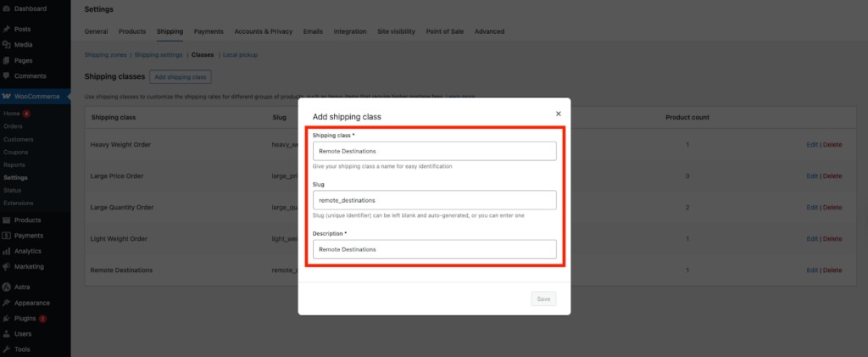Image resolution: width=868 pixels, height=357 pixels.
Task: Delete the Heavy Weight Order class
Action: (833, 144)
